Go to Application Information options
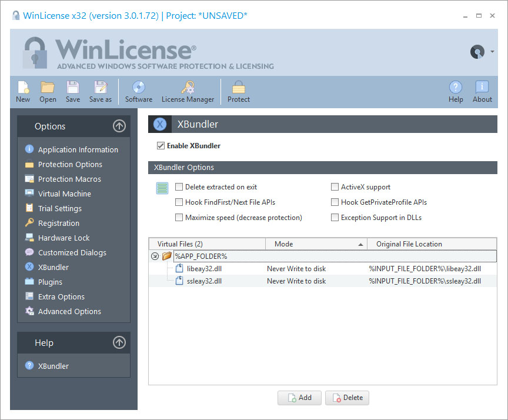The height and width of the screenshot is (420, 508). click(78, 150)
